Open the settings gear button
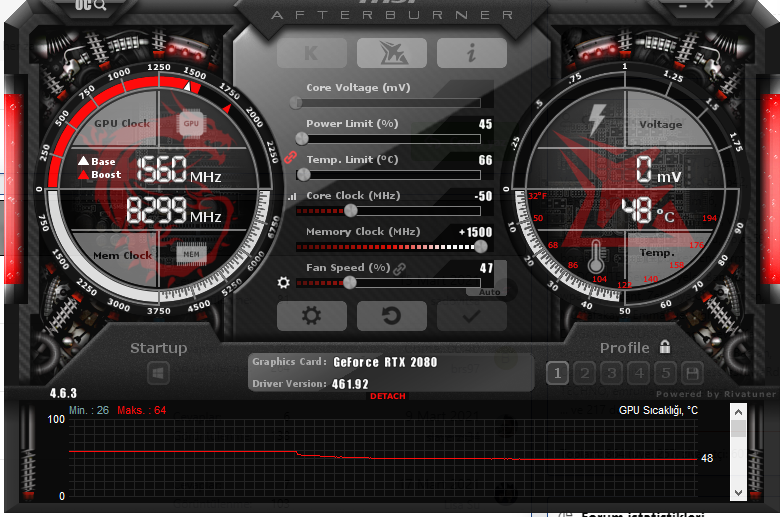The height and width of the screenshot is (517, 780). [312, 316]
